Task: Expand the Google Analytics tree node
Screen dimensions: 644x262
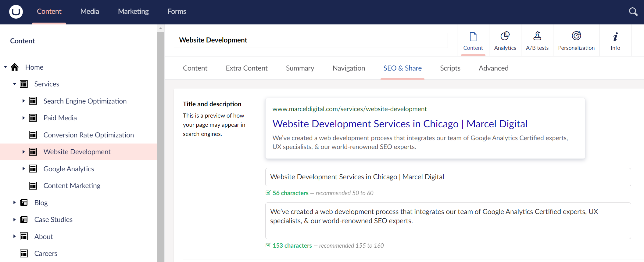Action: (23, 169)
